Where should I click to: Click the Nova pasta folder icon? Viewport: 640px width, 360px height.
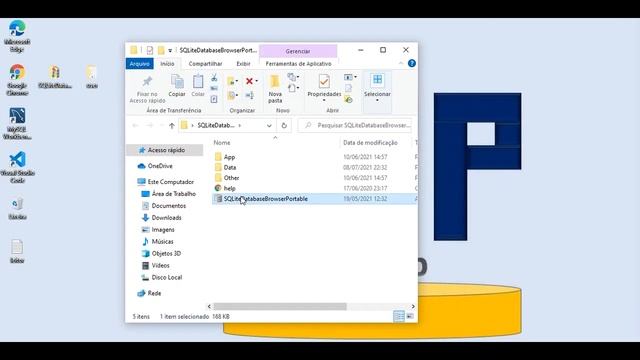[275, 81]
